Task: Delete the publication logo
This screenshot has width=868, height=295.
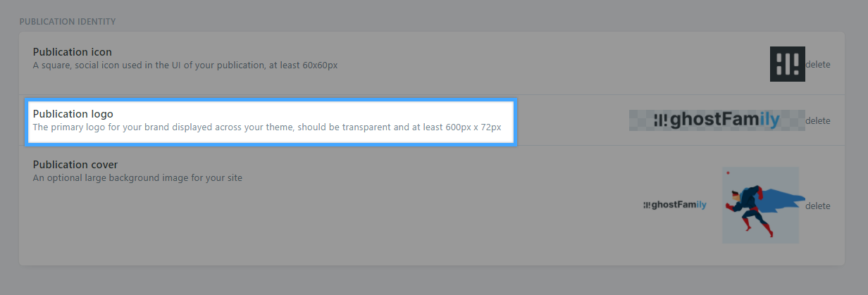Action: coord(818,120)
